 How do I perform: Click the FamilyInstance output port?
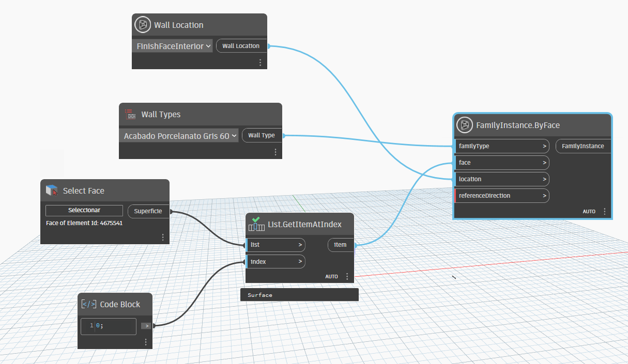[x=584, y=146]
